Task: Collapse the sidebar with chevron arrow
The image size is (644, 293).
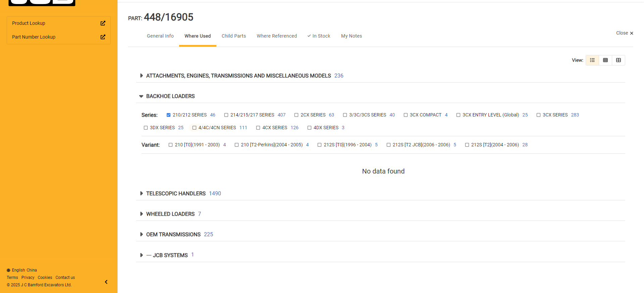Action: click(106, 282)
